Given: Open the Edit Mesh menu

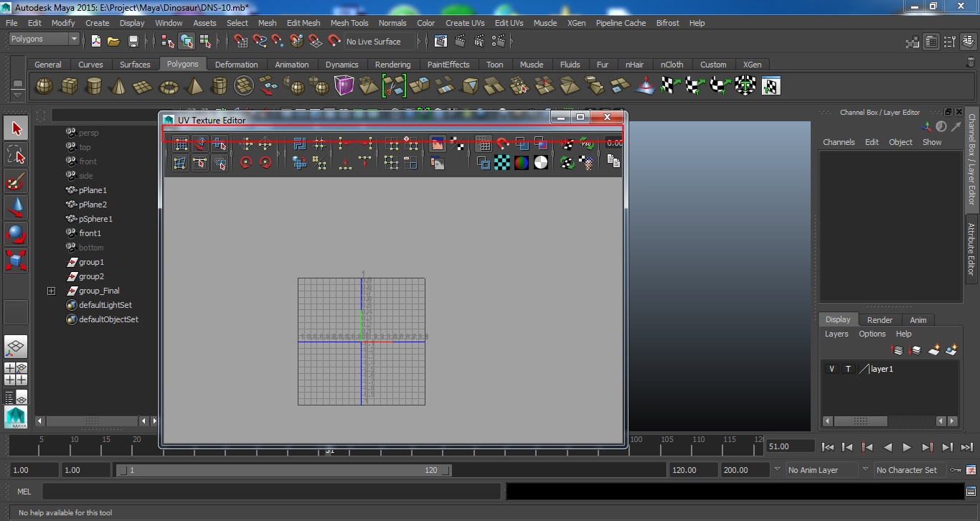Looking at the screenshot, I should point(303,23).
